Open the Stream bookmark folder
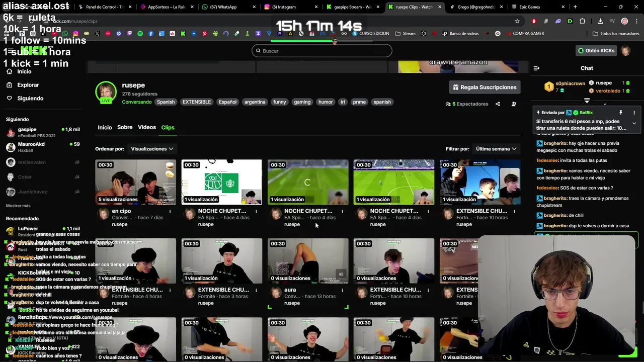 tap(406, 34)
